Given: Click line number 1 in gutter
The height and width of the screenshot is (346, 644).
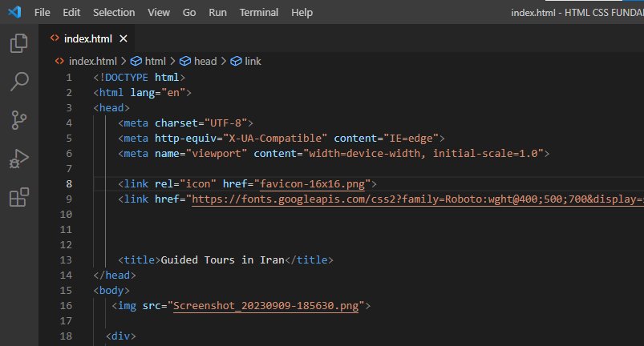Looking at the screenshot, I should [69, 78].
